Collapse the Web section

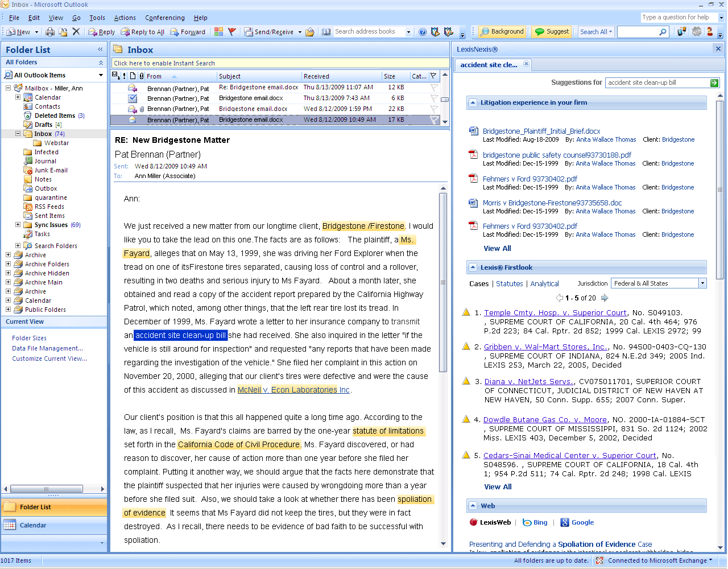pos(473,505)
